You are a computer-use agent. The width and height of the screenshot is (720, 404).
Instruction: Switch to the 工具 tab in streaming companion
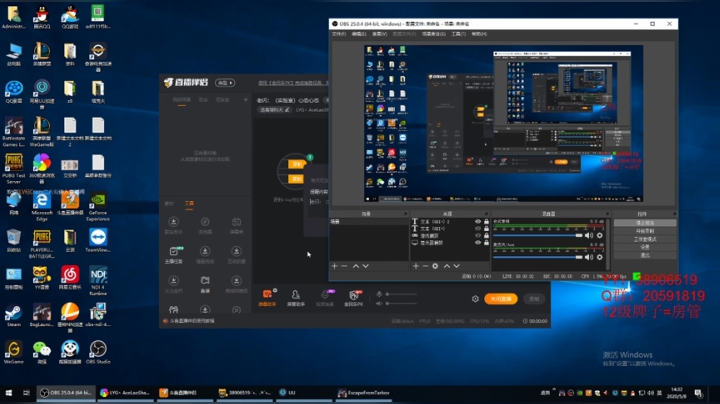click(x=189, y=203)
